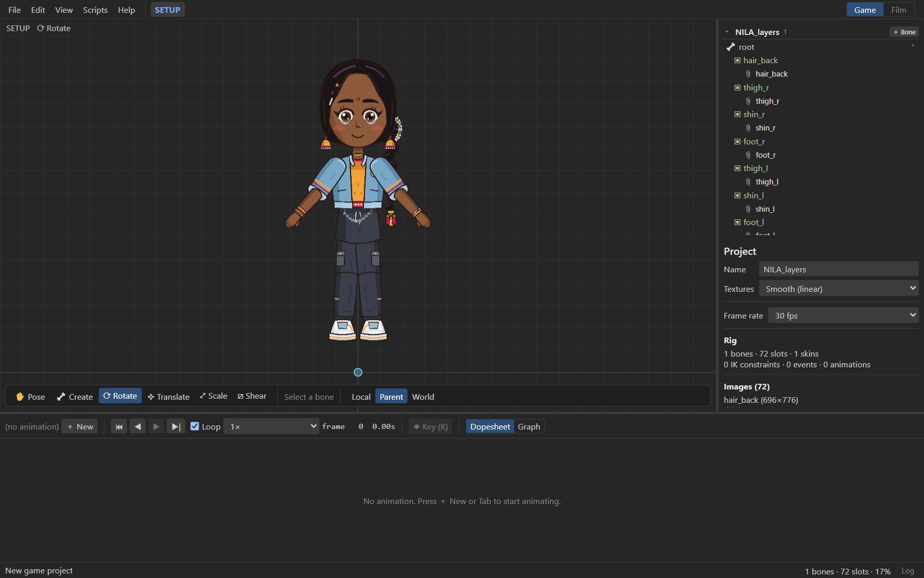Click the thigh_r attachment clip icon
Screen dimensions: 924x578
(x=748, y=101)
